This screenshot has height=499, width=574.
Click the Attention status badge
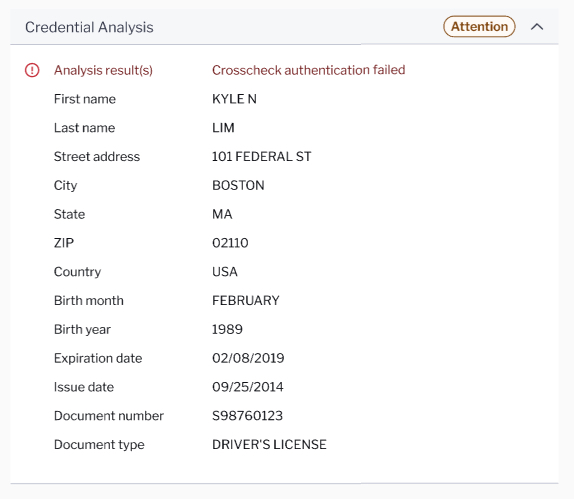479,26
